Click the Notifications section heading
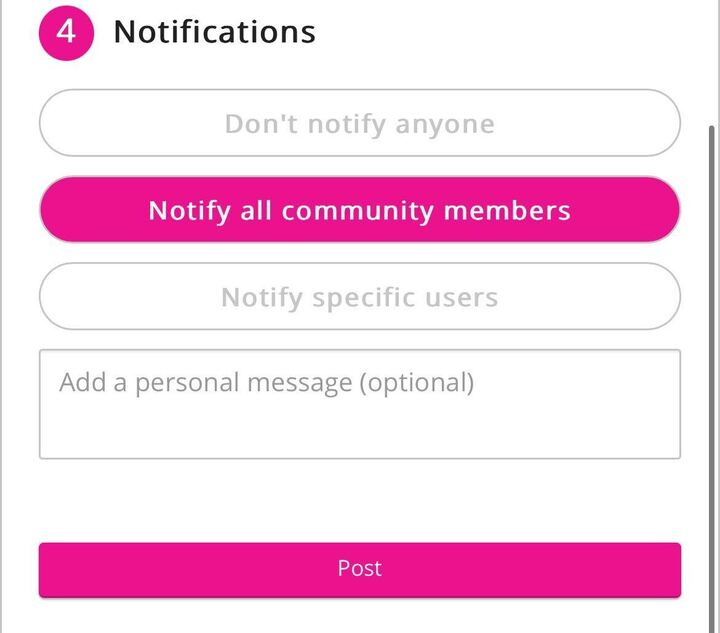This screenshot has width=720, height=633. coord(214,32)
